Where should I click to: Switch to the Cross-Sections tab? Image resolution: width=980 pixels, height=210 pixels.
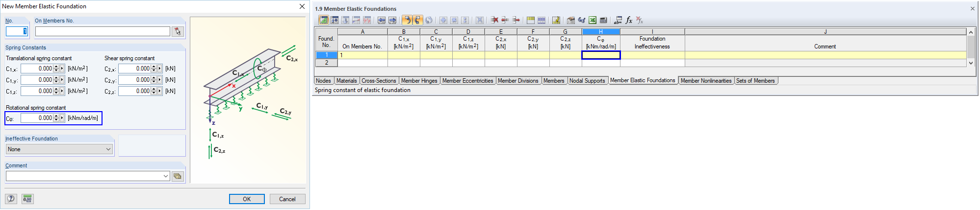pos(379,81)
